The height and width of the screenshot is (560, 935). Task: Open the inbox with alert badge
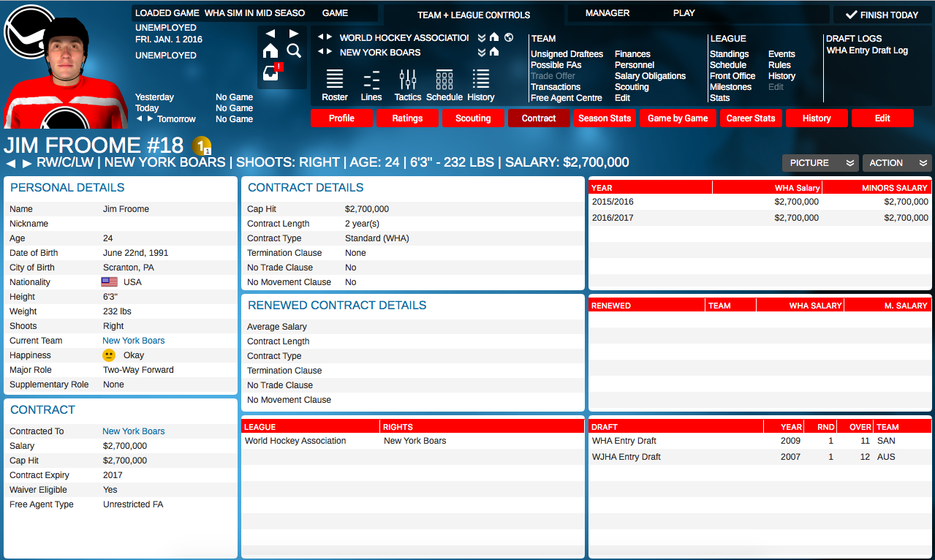click(x=271, y=72)
